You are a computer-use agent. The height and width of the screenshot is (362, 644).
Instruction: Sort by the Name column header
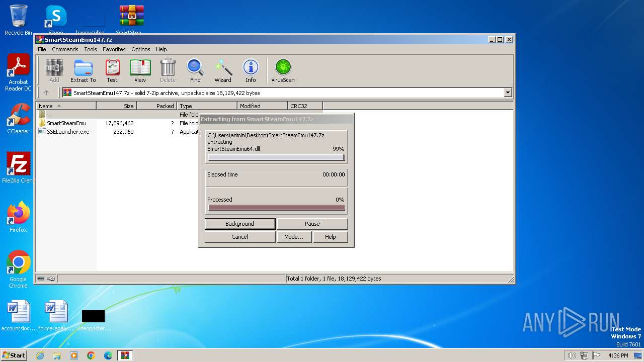(66, 106)
